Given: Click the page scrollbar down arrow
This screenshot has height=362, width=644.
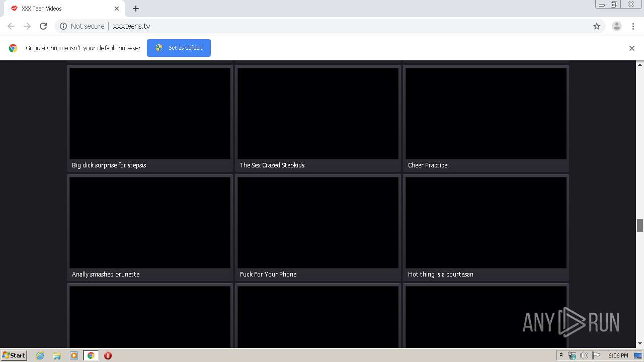Looking at the screenshot, I should (640, 344).
